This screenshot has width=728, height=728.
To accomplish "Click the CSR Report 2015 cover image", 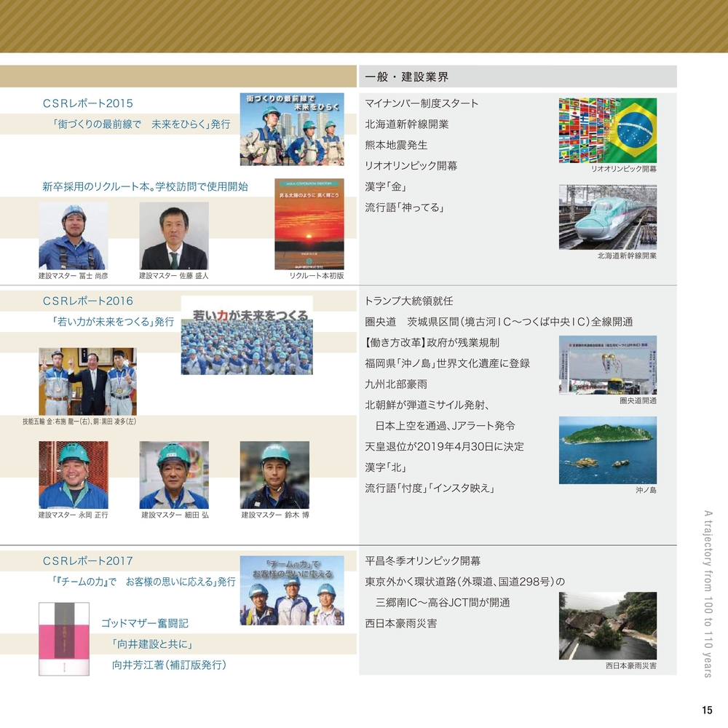I will pos(292,129).
